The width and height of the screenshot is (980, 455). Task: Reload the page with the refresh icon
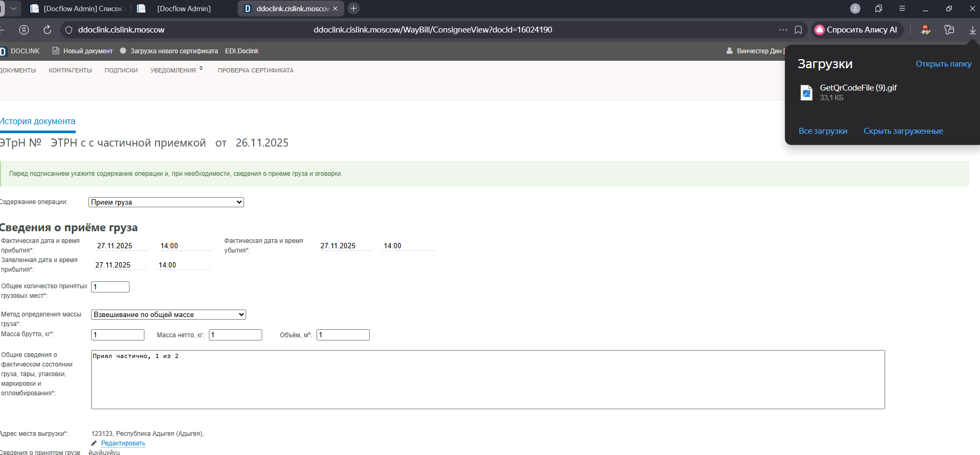47,30
